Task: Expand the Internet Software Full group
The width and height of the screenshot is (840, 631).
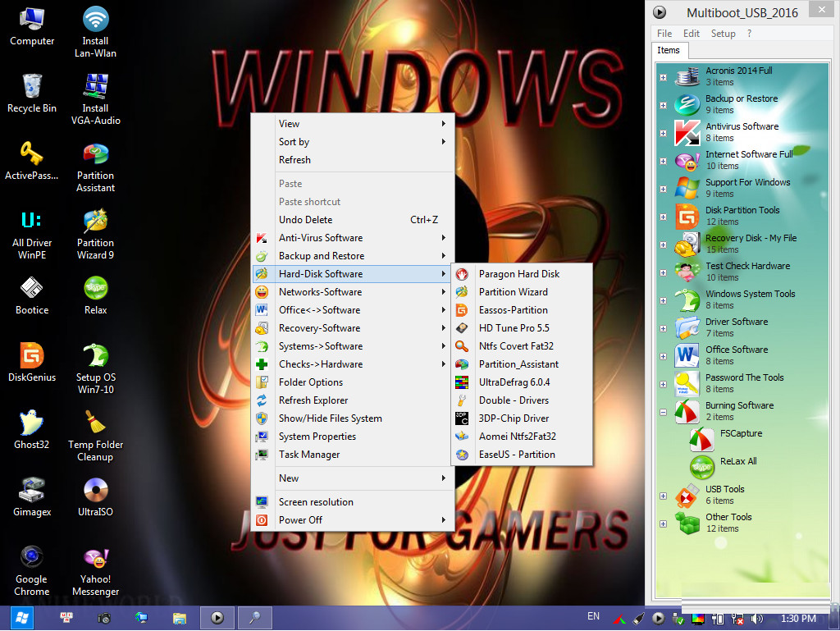Action: pos(663,161)
